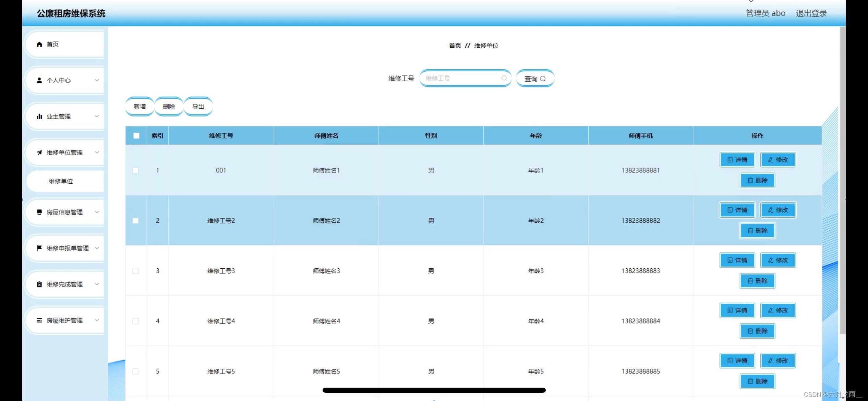Click the person icon for 个人中心

click(x=39, y=80)
